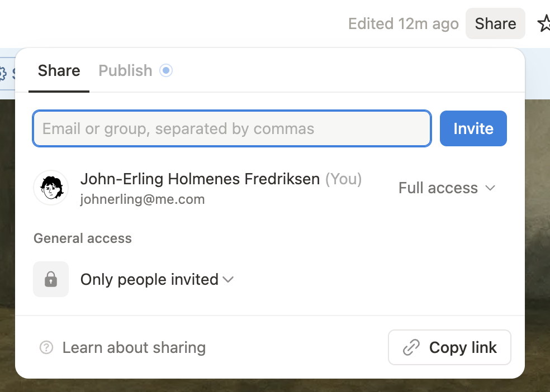
Task: Click John-Erling's profile avatar
Action: click(51, 188)
